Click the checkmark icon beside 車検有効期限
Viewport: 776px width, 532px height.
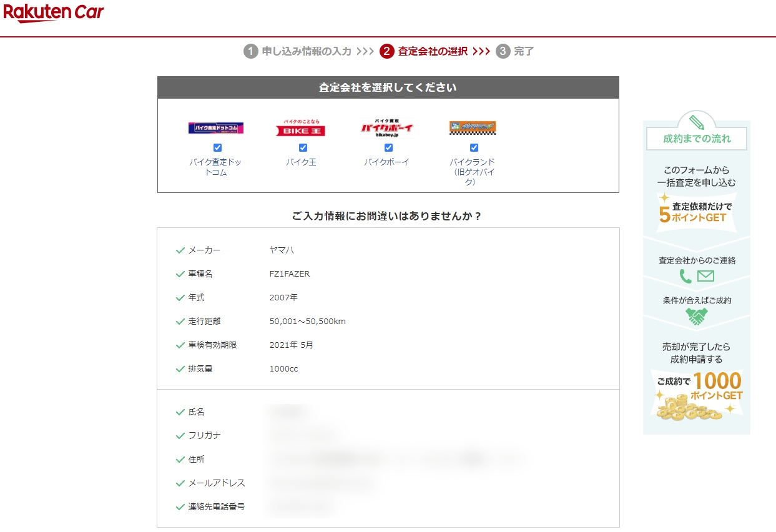click(x=180, y=345)
